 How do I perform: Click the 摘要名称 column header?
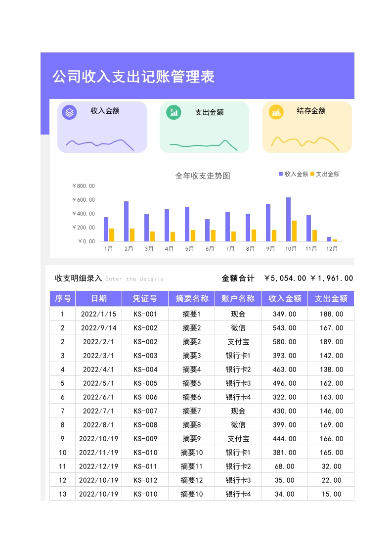[x=191, y=299]
